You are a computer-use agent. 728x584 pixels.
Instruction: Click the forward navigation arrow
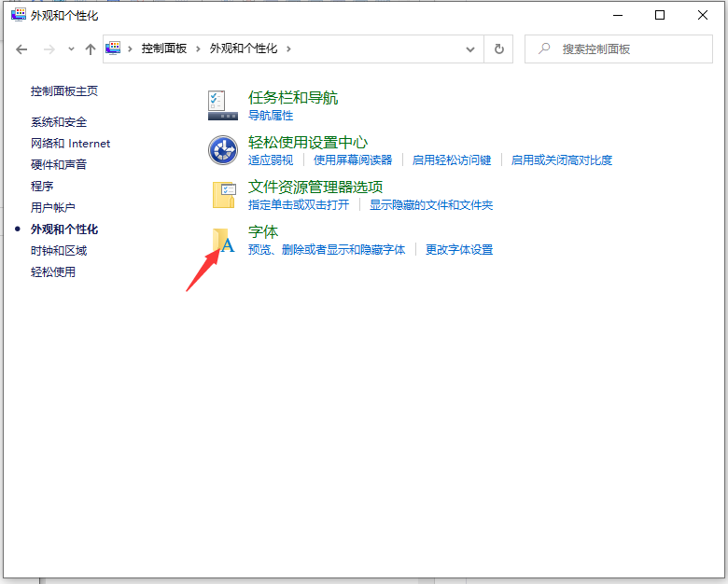pos(49,49)
